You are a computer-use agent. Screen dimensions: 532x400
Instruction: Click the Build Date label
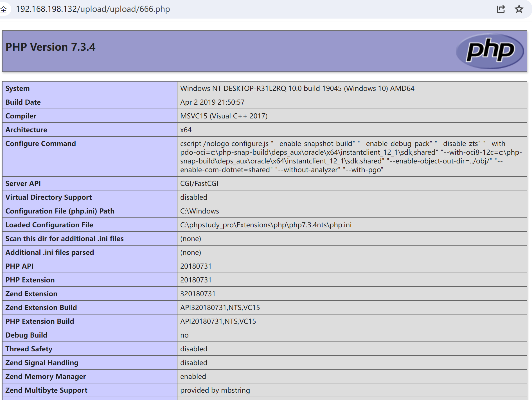(x=23, y=102)
